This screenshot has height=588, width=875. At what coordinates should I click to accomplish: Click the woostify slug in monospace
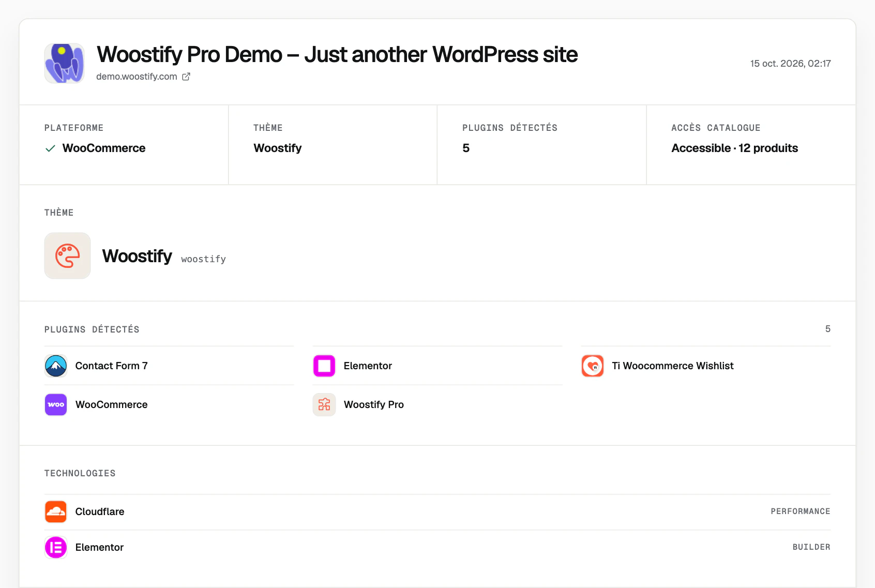(204, 259)
